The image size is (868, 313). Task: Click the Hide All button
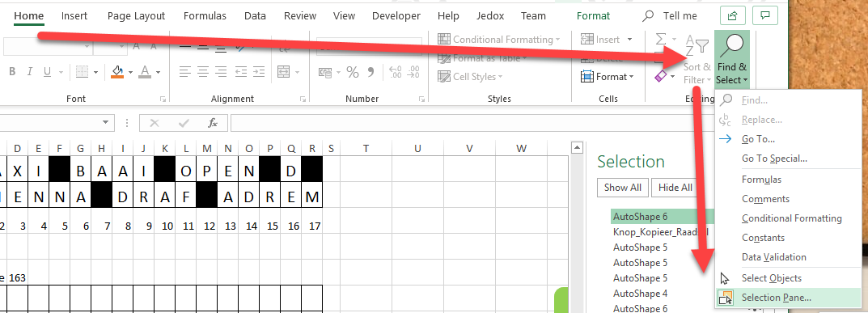(x=675, y=188)
